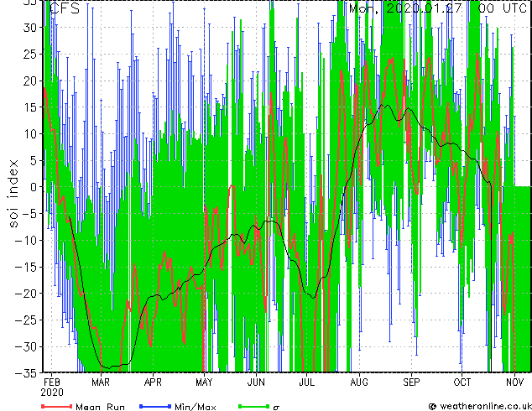Click the blue Min/Max legend line
Viewport: 532px width, 411px height.
pos(155,406)
